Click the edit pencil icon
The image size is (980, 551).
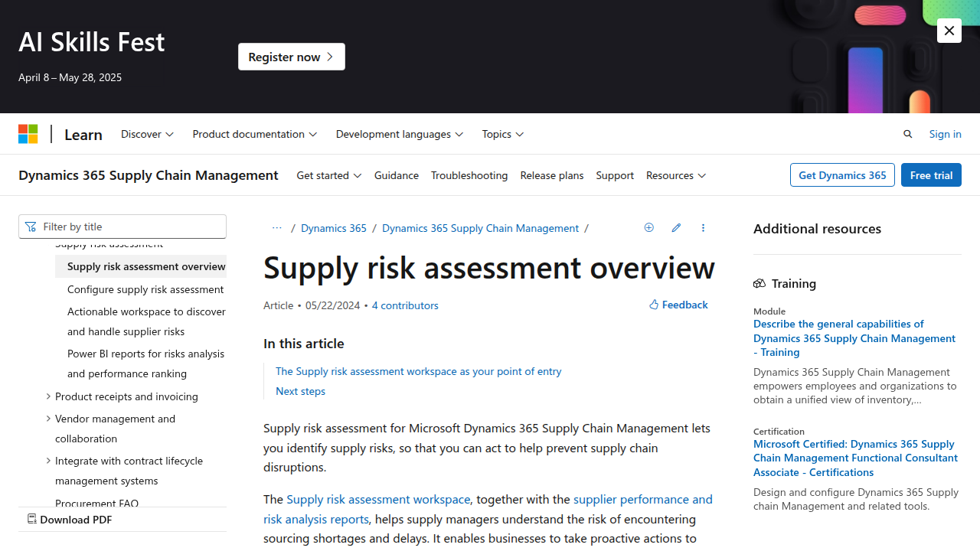coord(676,227)
